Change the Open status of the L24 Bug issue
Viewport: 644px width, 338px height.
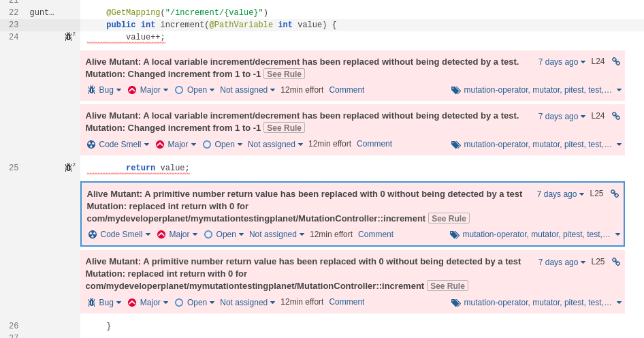pyautogui.click(x=194, y=90)
